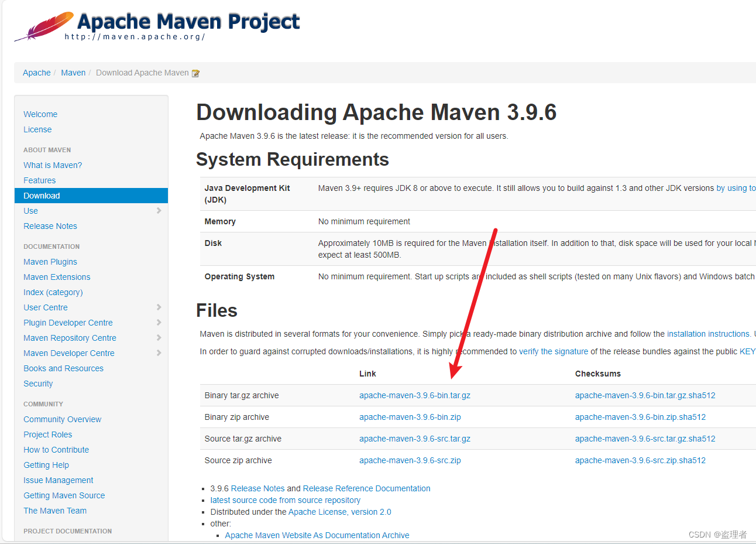Follow the installation instructions link
756x544 pixels.
(x=709, y=334)
